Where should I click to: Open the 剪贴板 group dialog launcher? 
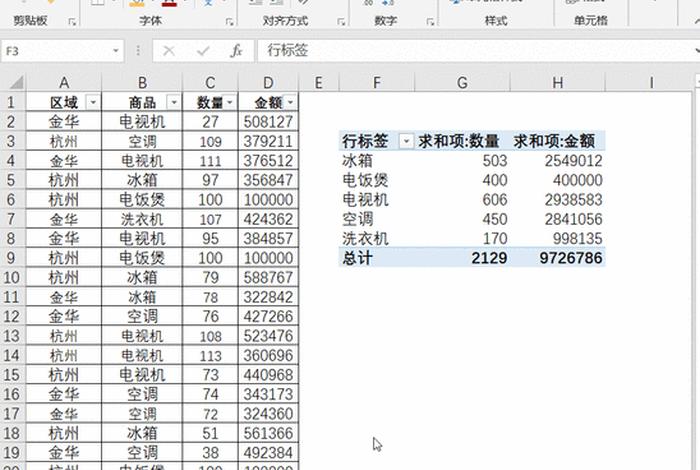[72, 21]
